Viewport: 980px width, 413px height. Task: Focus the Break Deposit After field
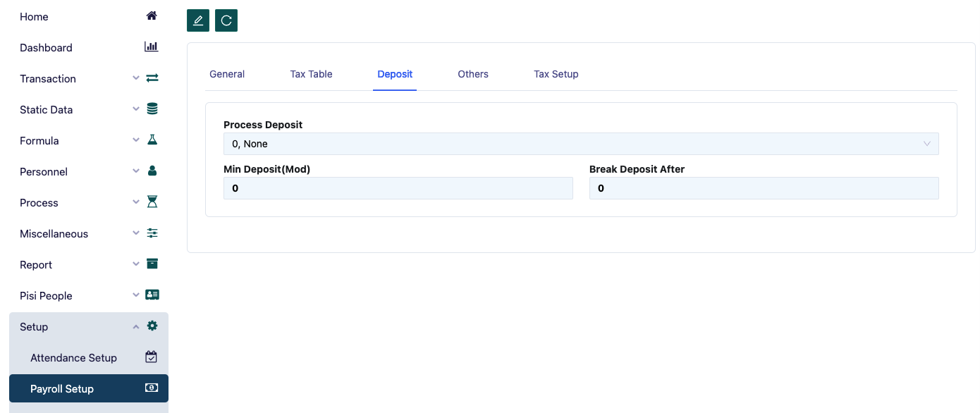[x=764, y=188]
